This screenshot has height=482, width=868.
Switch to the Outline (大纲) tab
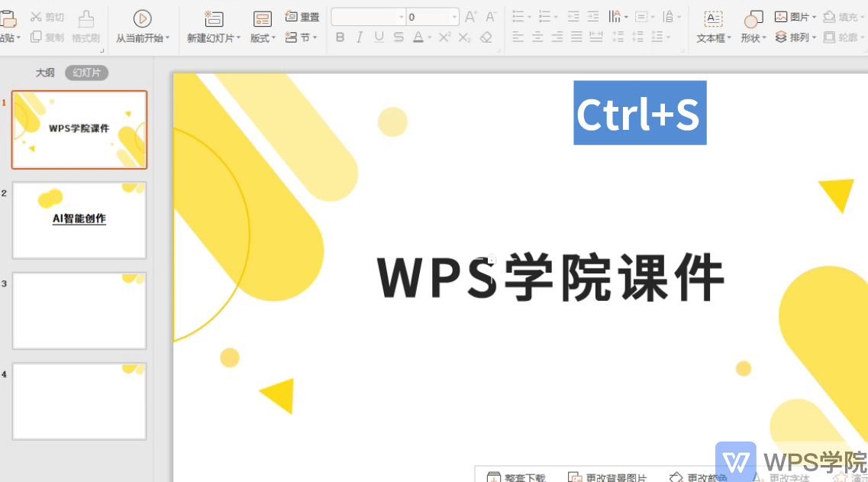45,73
